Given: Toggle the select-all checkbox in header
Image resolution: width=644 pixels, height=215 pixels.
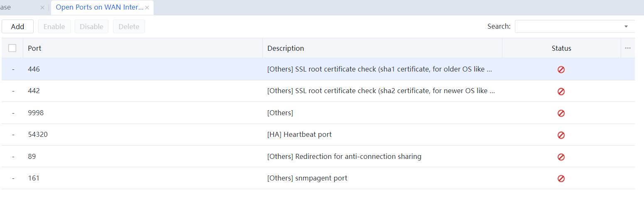Looking at the screenshot, I should pyautogui.click(x=12, y=48).
